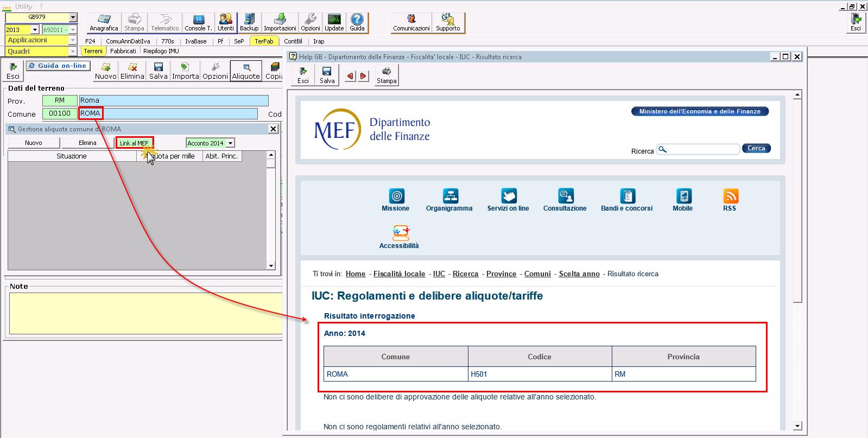Viewport: 868px width, 438px height.
Task: Switch to the ComuAnnDatiIva tab
Action: pos(128,41)
